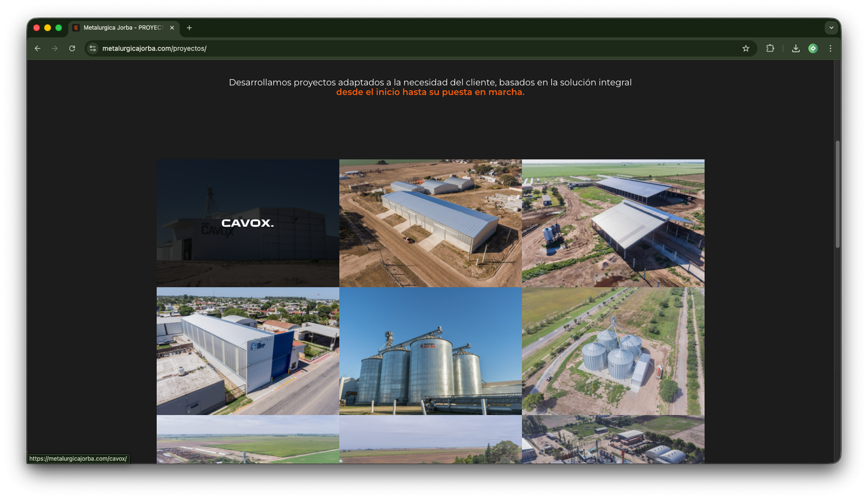Open the blue-fronted warehouse project photo

point(247,351)
